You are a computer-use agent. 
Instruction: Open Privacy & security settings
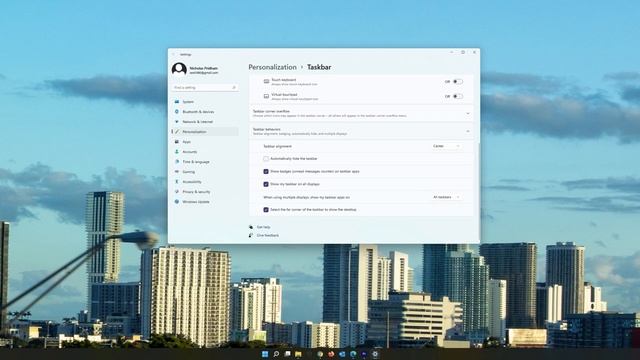coord(205,192)
